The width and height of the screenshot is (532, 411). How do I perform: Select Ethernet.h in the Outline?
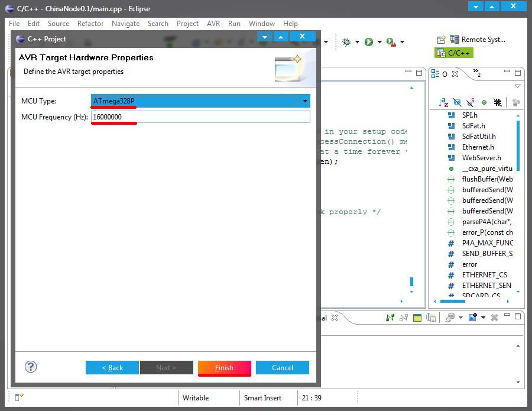tap(478, 147)
